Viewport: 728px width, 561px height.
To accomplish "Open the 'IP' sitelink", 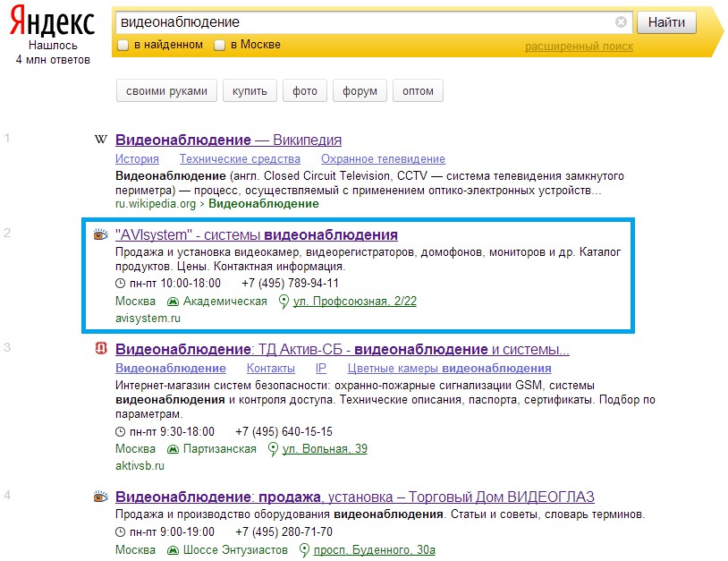I will 321,369.
